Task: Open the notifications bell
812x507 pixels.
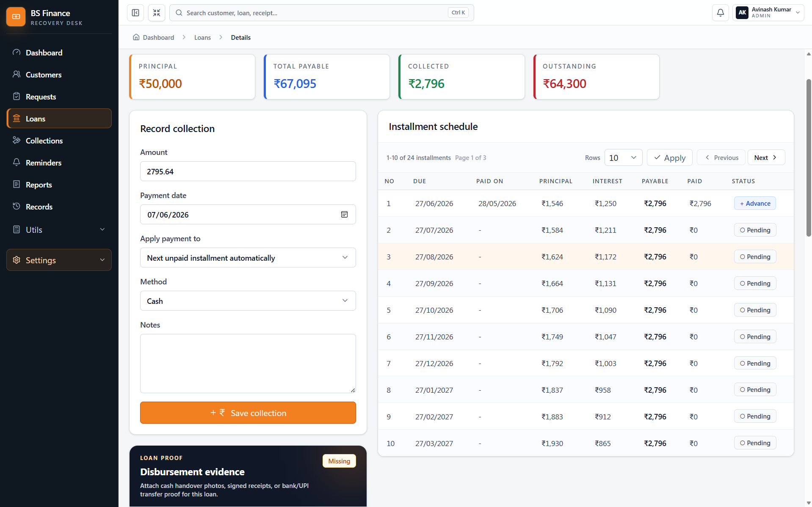Action: (x=720, y=13)
